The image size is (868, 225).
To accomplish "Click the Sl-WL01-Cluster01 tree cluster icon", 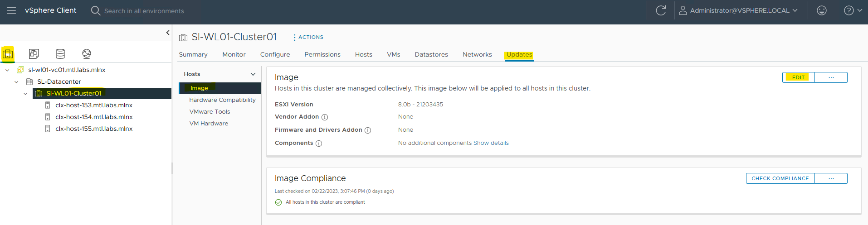I will (x=39, y=93).
